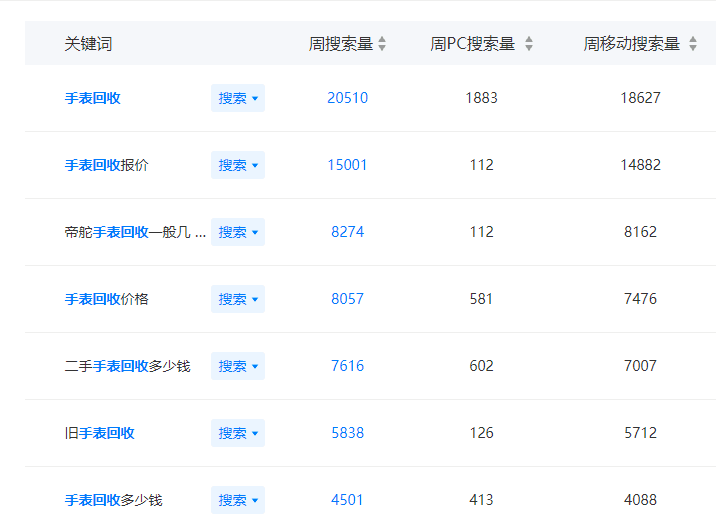Open the 手表回收 keyword link
Viewport: 716px width, 531px height.
click(93, 98)
